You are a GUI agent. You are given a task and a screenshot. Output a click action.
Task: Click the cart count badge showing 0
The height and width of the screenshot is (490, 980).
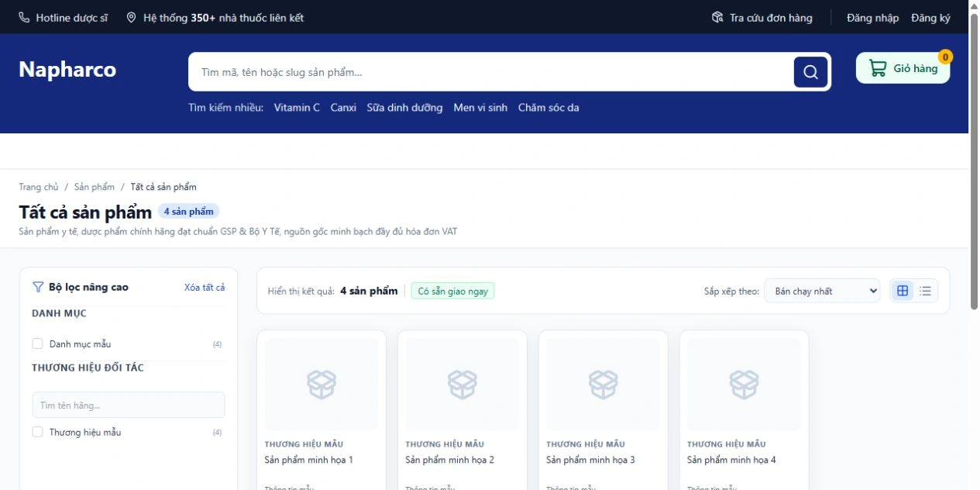(945, 57)
